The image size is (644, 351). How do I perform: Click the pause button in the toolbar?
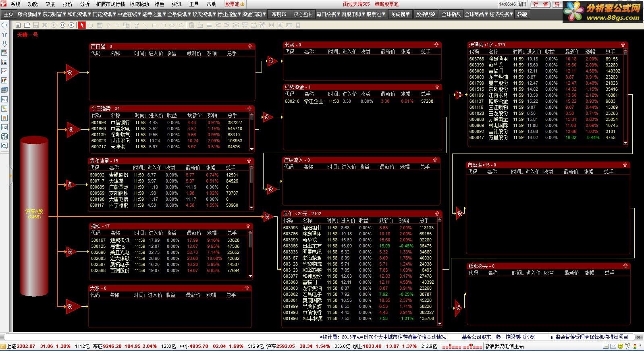coord(62,25)
